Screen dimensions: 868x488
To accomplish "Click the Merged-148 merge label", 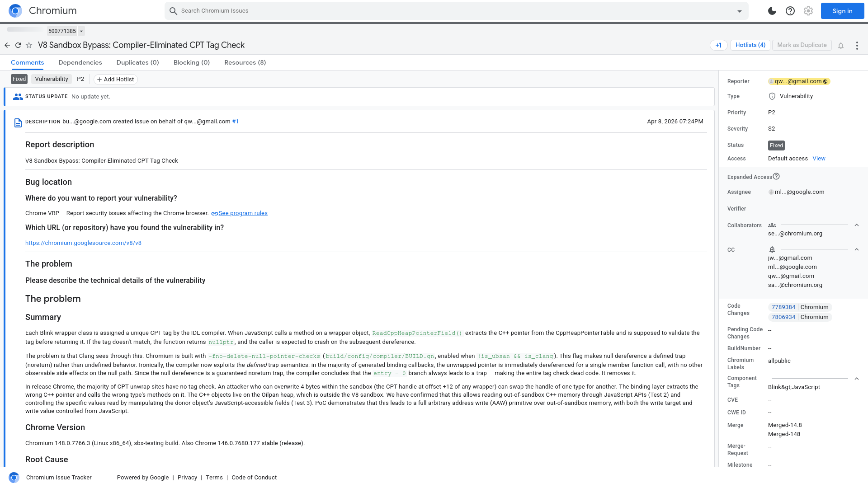I will (x=784, y=434).
